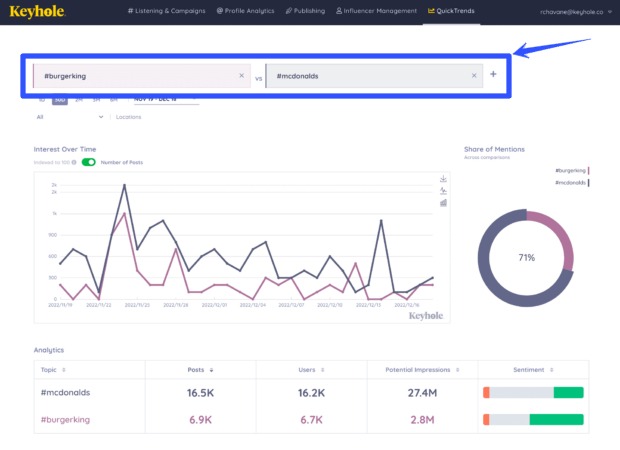Add another comparison term with plus icon
This screenshot has width=620, height=450.
(x=493, y=75)
